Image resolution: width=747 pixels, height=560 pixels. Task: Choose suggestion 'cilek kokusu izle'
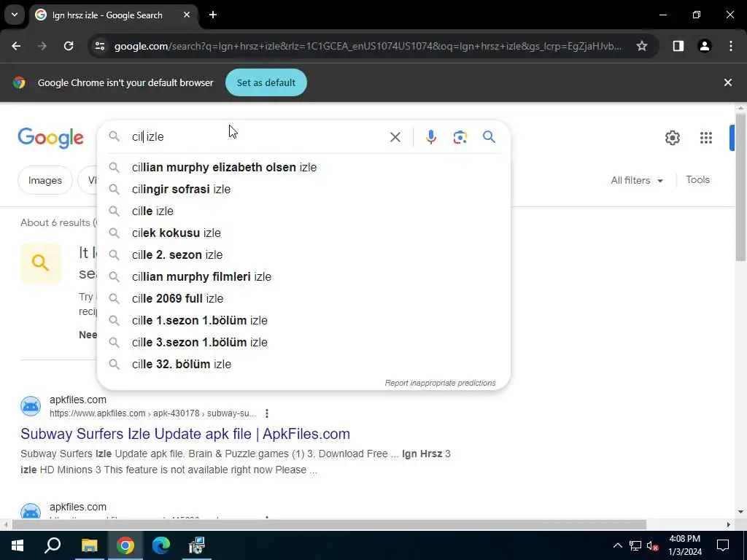[x=303, y=233]
